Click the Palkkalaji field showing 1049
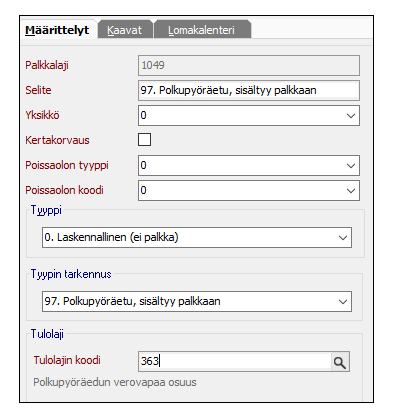The image size is (396, 419). click(249, 65)
